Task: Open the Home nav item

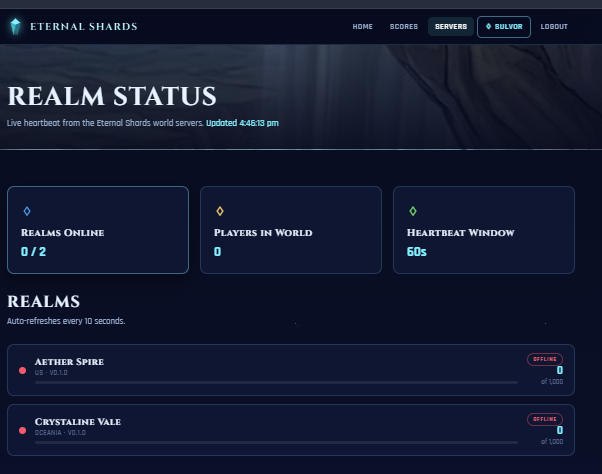Action: (x=362, y=26)
